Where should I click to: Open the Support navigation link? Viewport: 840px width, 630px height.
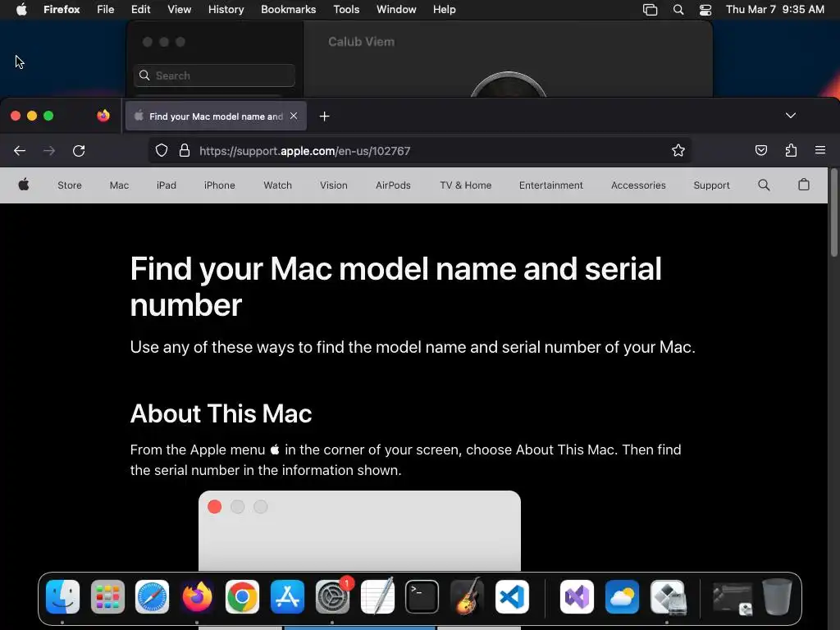711,185
